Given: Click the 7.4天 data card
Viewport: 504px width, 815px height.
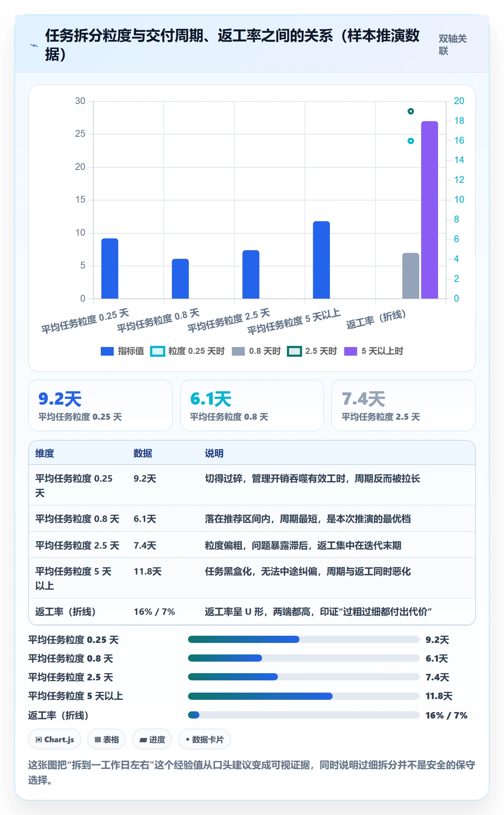Looking at the screenshot, I should click(404, 405).
